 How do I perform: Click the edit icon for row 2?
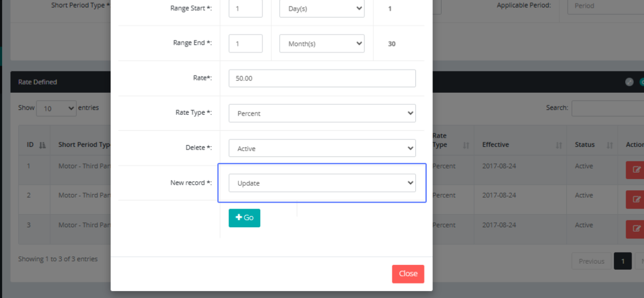[x=636, y=199]
